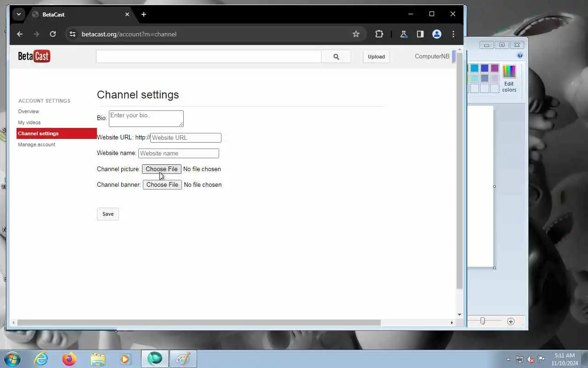
Task: Choose a file for Channel picture
Action: [162, 169]
